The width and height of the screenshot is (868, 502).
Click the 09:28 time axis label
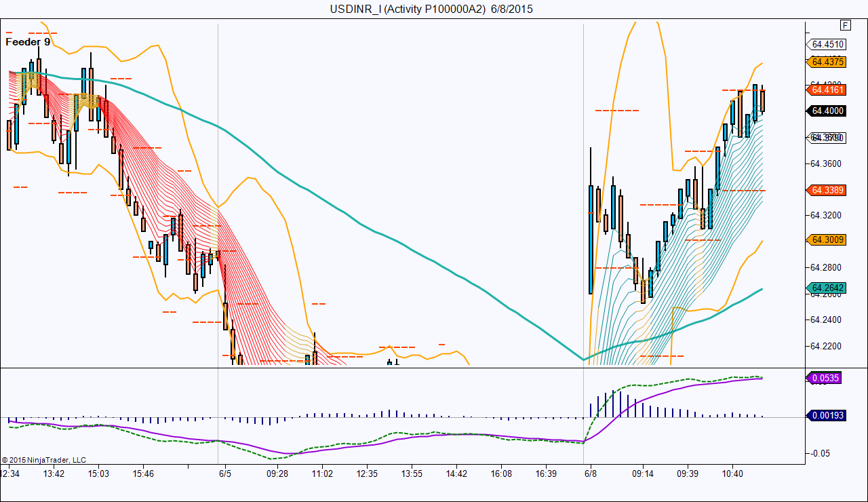(277, 474)
